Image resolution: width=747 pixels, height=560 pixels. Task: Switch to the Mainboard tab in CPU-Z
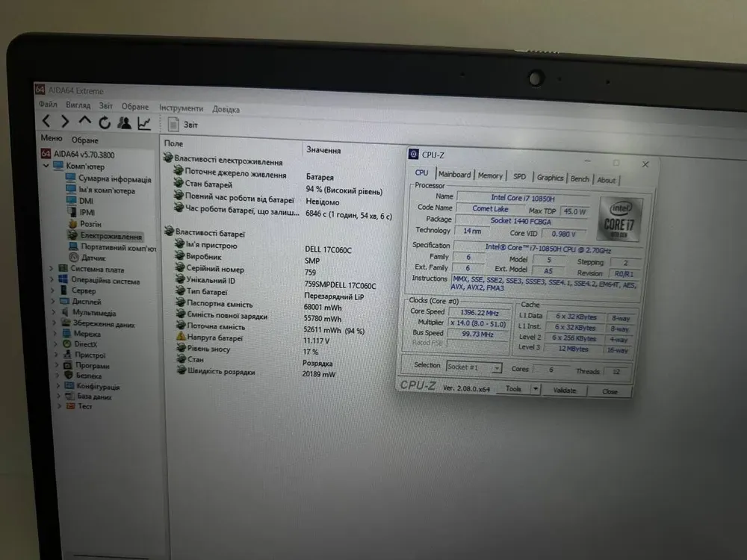click(x=454, y=175)
